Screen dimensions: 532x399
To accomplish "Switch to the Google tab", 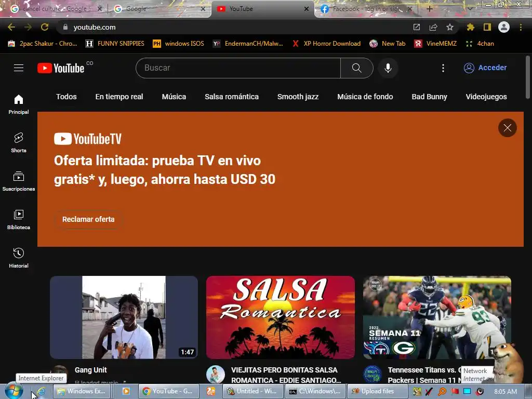I will tap(159, 9).
